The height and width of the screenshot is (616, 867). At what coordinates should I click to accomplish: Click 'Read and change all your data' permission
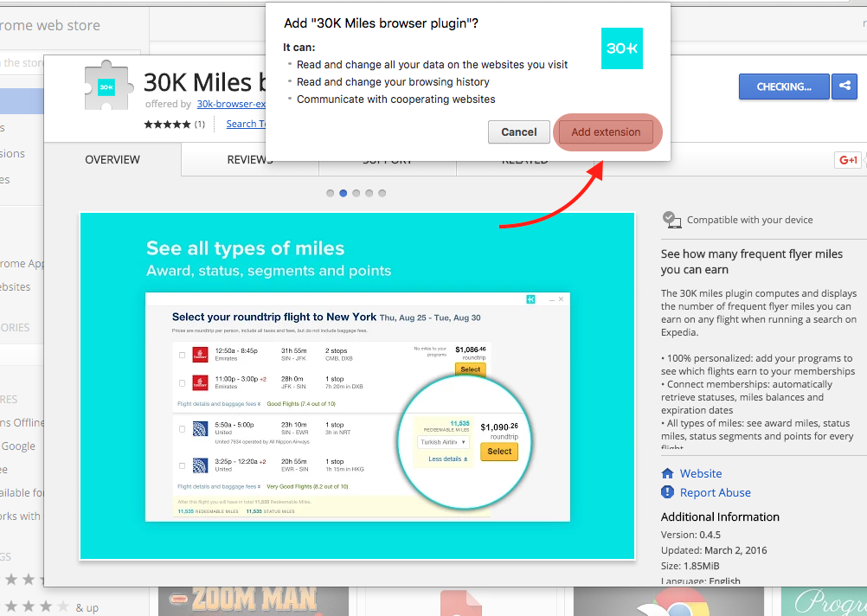click(433, 65)
